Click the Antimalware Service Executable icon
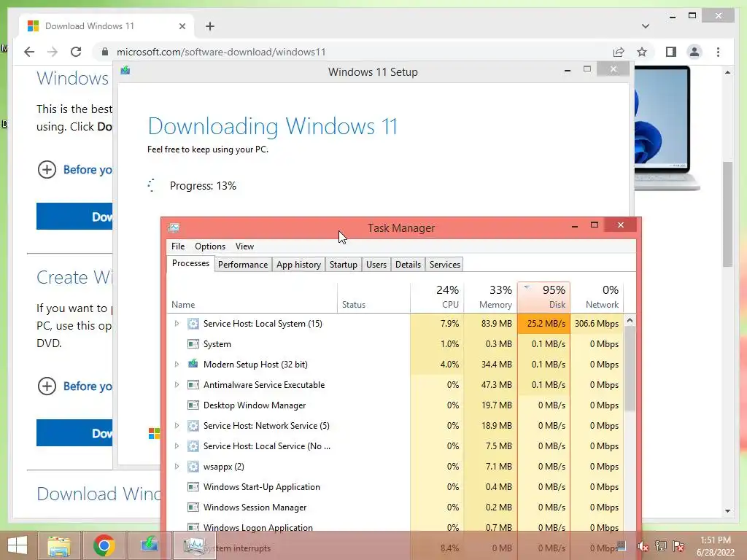Image resolution: width=747 pixels, height=560 pixels. coord(193,385)
